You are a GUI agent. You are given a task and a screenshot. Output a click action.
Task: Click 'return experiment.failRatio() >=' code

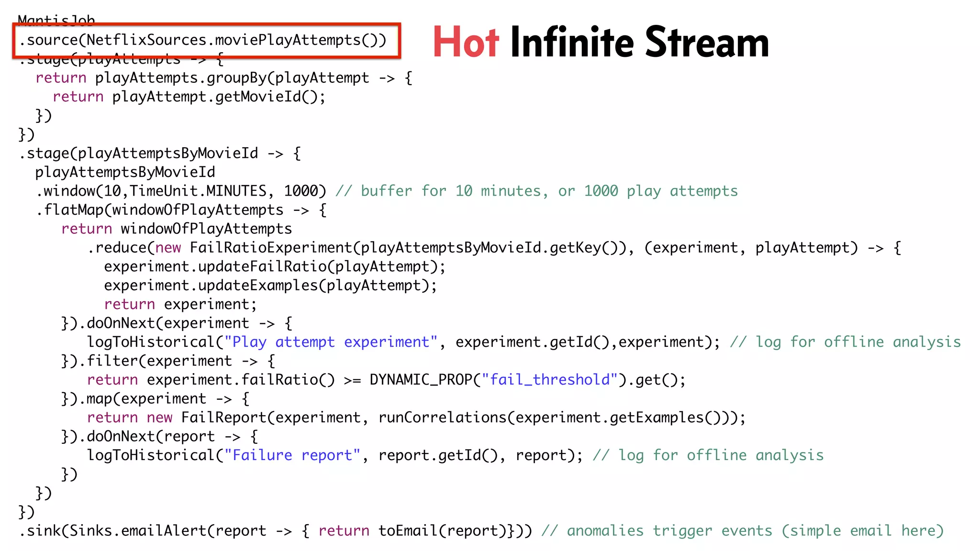pyautogui.click(x=224, y=380)
